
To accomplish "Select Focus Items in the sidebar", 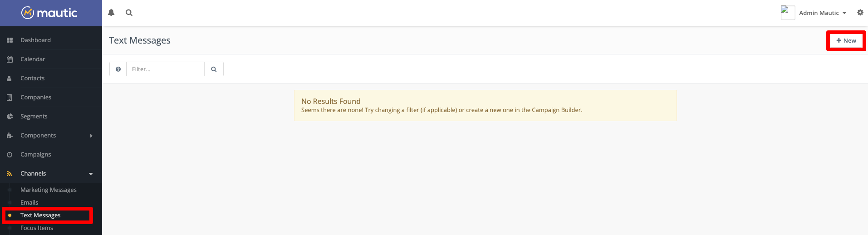I will 37,228.
